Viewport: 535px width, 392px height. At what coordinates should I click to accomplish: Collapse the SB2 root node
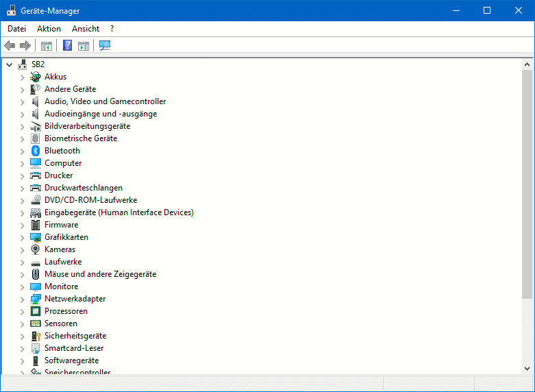(x=9, y=64)
